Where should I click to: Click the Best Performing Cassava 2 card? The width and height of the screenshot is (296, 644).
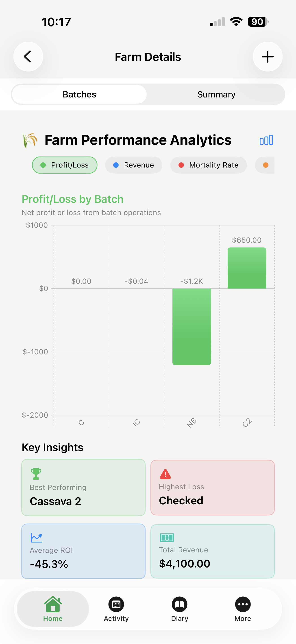click(x=83, y=487)
